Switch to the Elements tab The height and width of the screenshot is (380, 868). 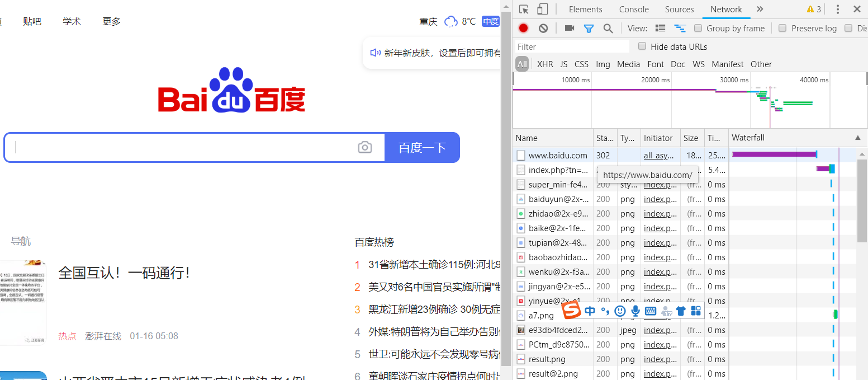pos(585,9)
